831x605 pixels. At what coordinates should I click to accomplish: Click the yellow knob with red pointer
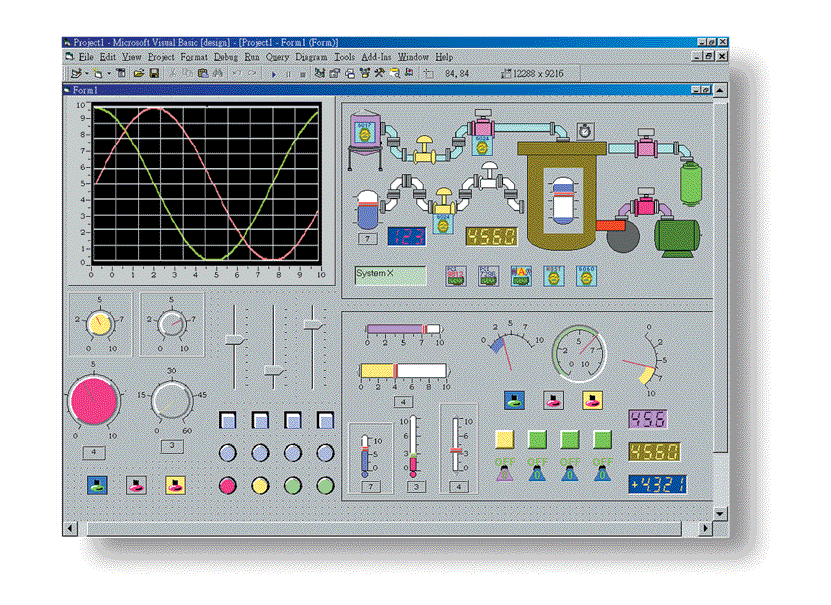point(99,324)
